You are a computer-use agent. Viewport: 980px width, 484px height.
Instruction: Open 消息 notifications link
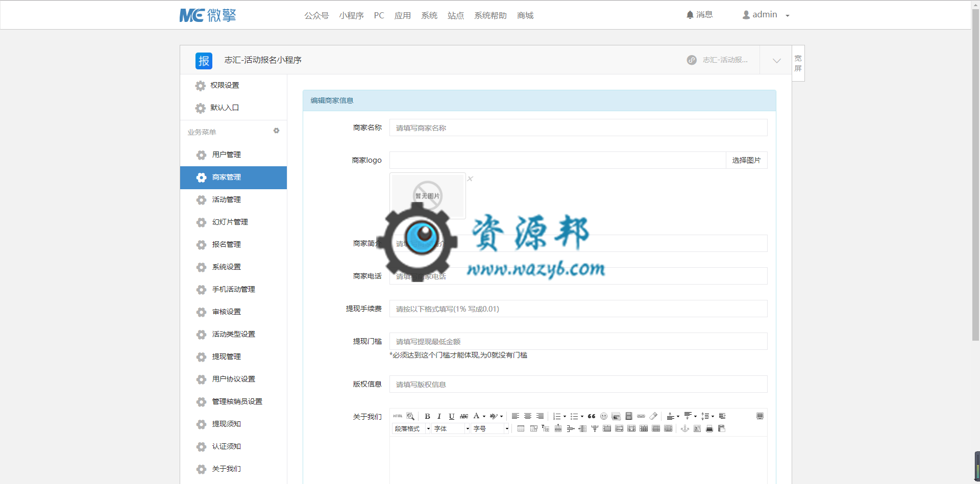tap(700, 15)
